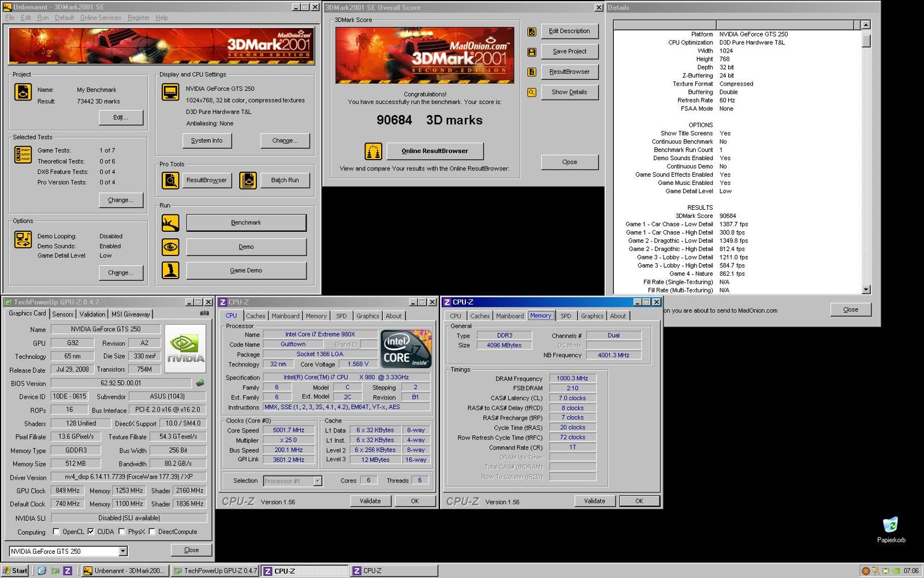Viewport: 924px width, 578px height.
Task: Click the Batch Run icon in Pro Tools
Action: [248, 180]
